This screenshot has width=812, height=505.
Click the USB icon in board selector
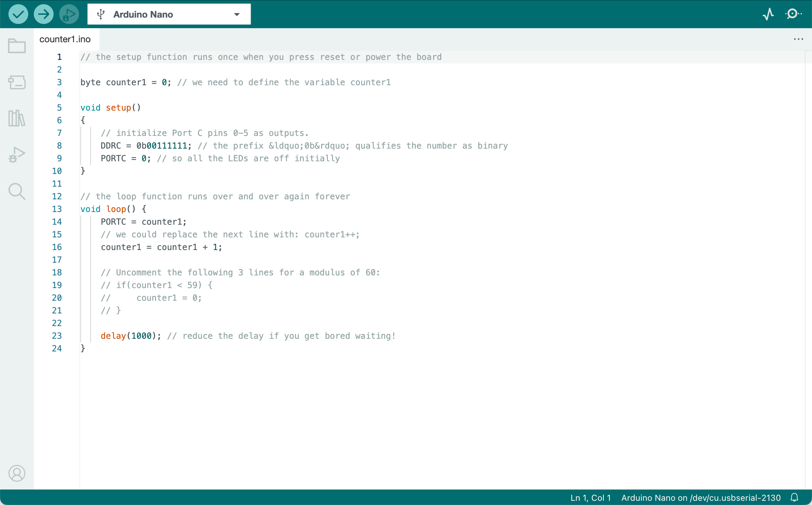(x=101, y=14)
